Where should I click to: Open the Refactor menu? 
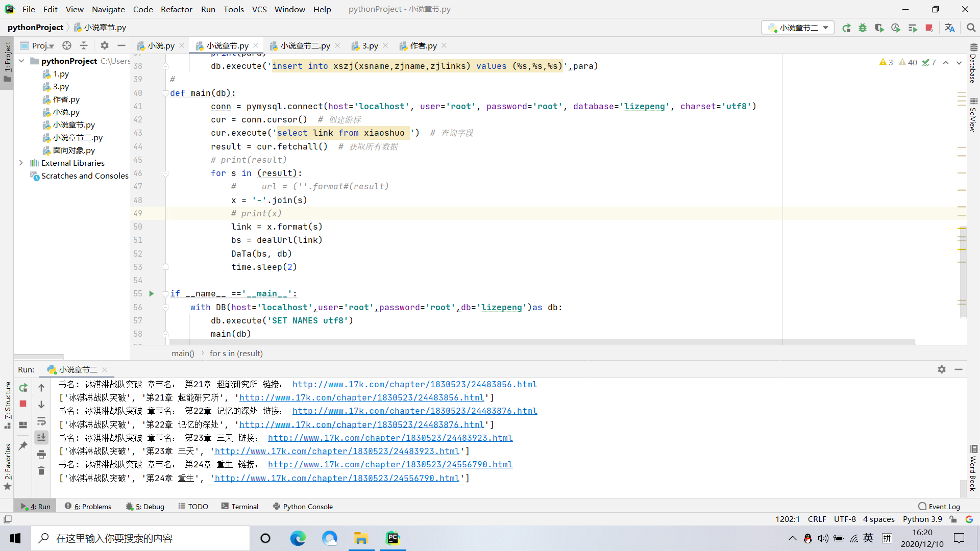click(x=176, y=9)
